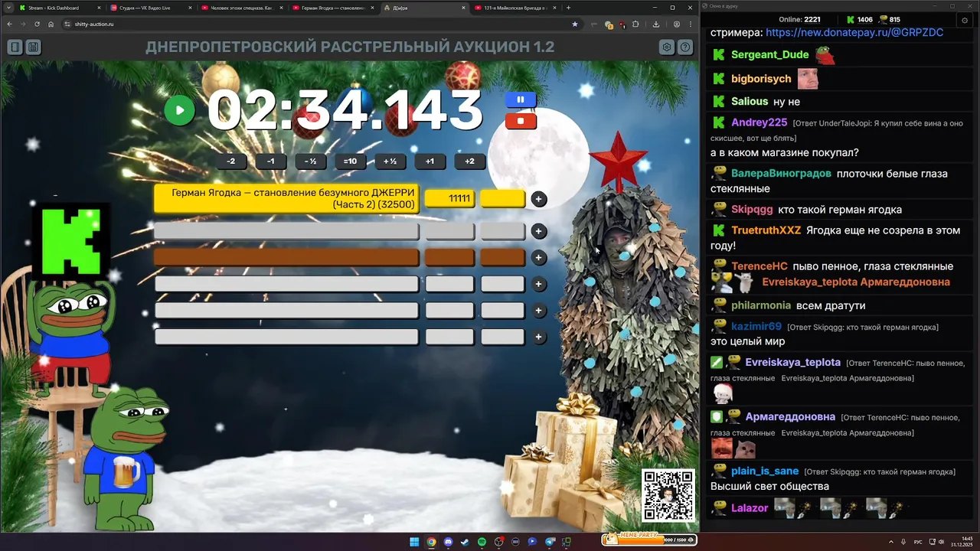
Task: Switch to the 131-я Майкопская бригада tab
Action: click(x=514, y=8)
